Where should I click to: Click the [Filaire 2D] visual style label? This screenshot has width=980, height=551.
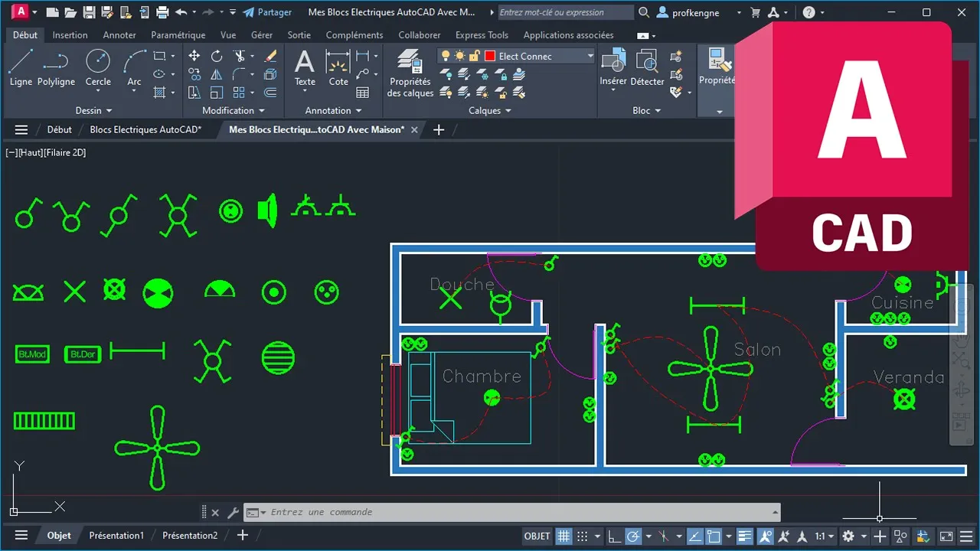pos(65,153)
